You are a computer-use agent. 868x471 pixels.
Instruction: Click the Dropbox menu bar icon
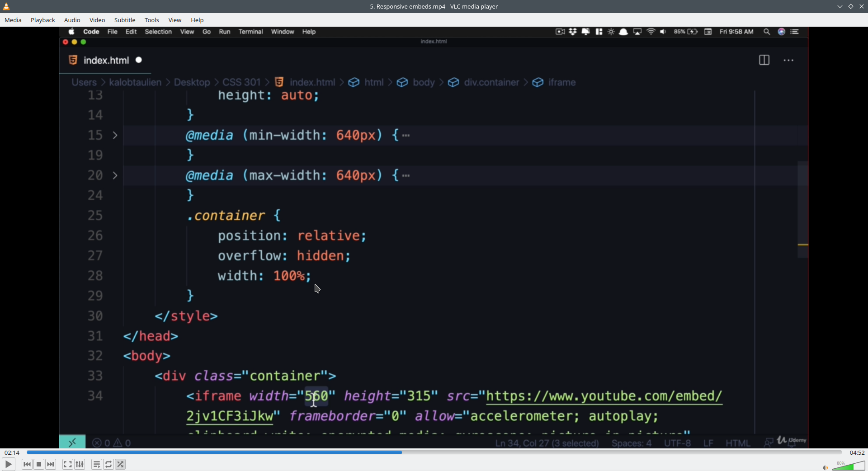pyautogui.click(x=573, y=32)
